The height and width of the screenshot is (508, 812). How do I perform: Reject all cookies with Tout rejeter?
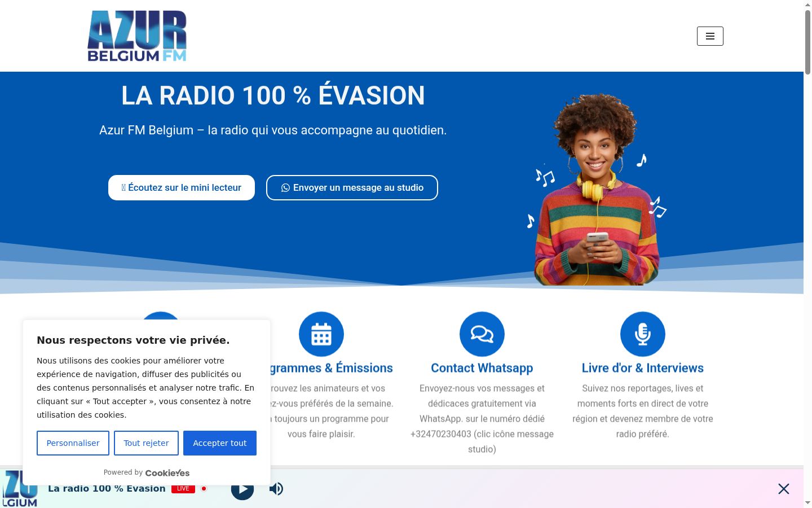[146, 443]
